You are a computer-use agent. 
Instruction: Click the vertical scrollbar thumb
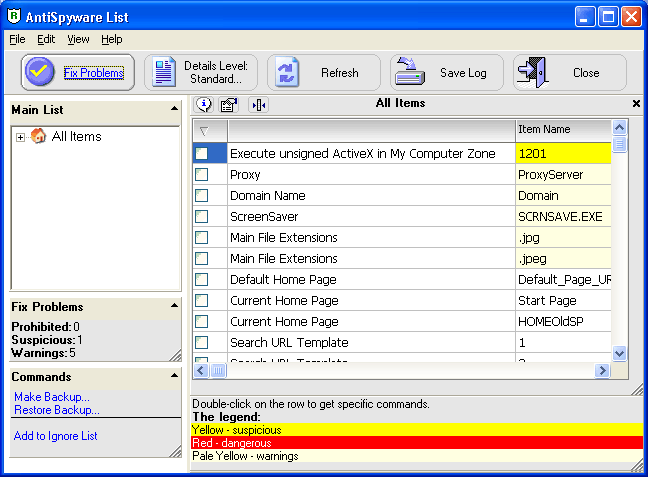[619, 144]
